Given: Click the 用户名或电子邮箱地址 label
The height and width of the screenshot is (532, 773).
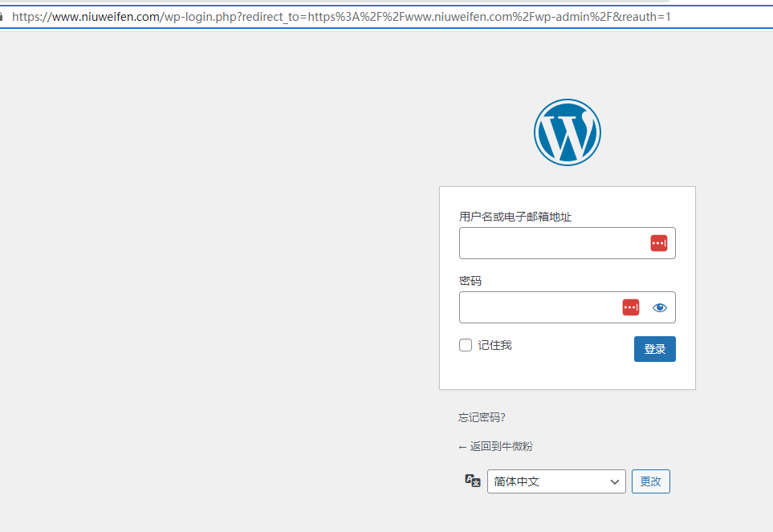Looking at the screenshot, I should 515,217.
